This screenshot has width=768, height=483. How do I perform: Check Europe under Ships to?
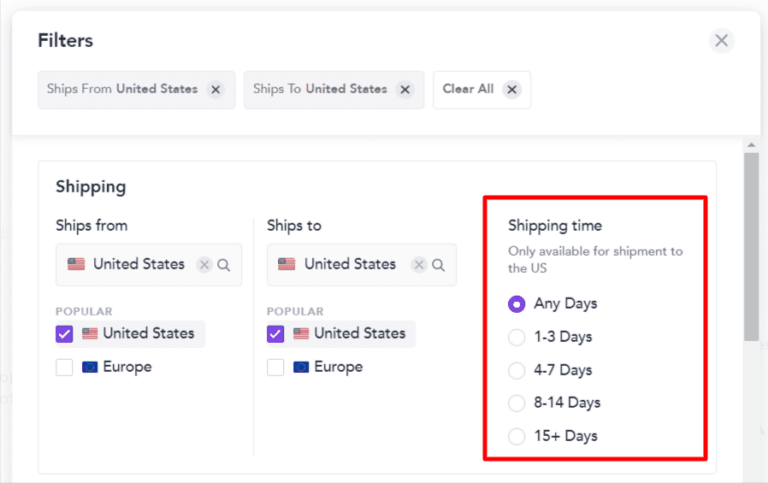(x=275, y=367)
